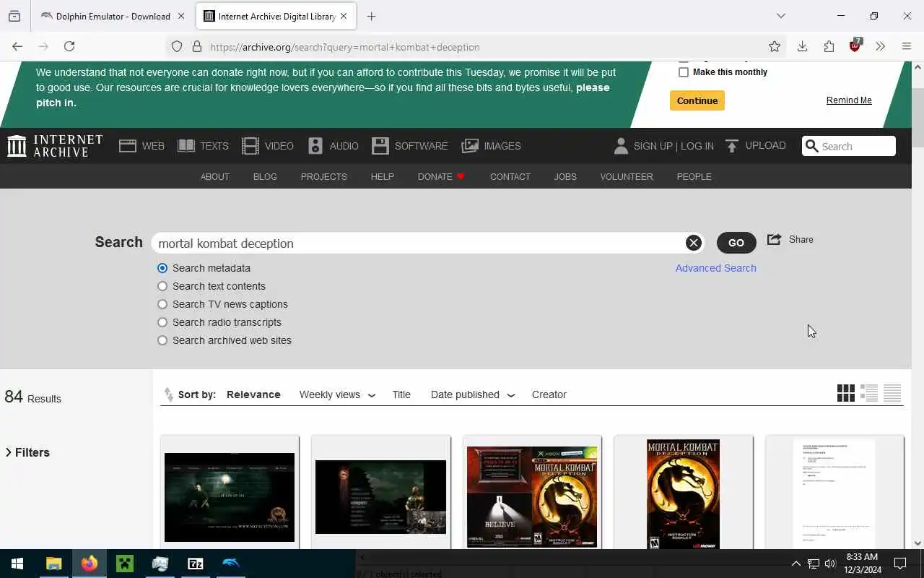Open the Advanced Search link
Screen dimensions: 924x578
click(716, 268)
